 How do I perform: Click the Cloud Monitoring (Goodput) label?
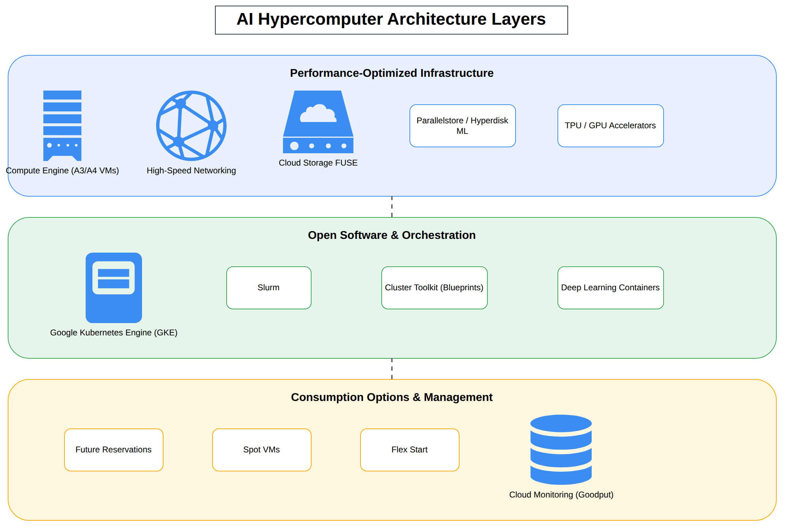pos(561,495)
